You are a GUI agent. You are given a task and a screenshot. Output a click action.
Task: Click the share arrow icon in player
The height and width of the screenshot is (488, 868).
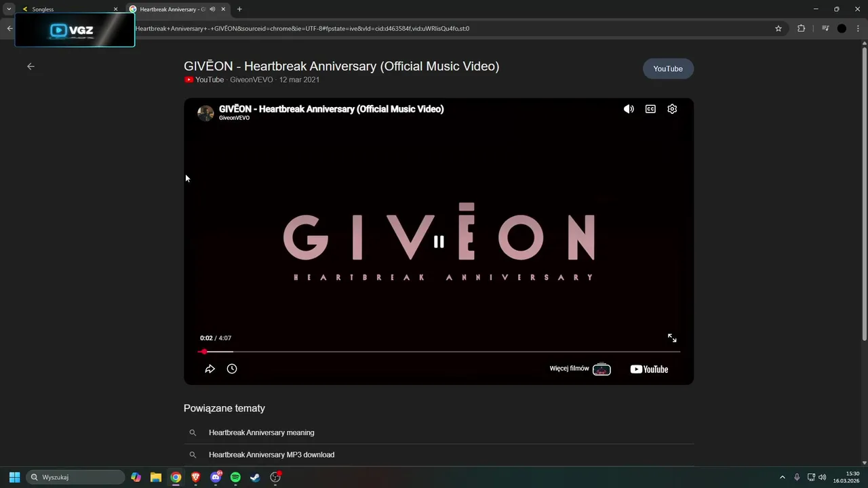pos(210,369)
